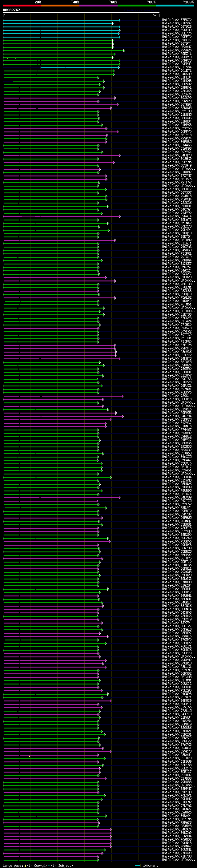Image resolution: width=197 pixels, height=868 pixels.
Task: Open hit UniRef100_A9SG20
Action: (x=177, y=50)
